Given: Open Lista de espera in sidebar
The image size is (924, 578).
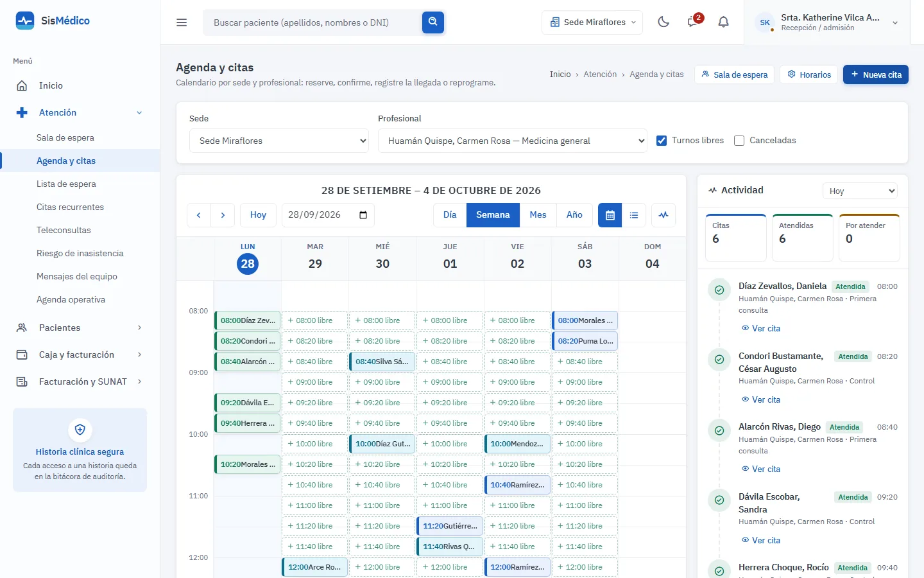Looking at the screenshot, I should point(66,184).
